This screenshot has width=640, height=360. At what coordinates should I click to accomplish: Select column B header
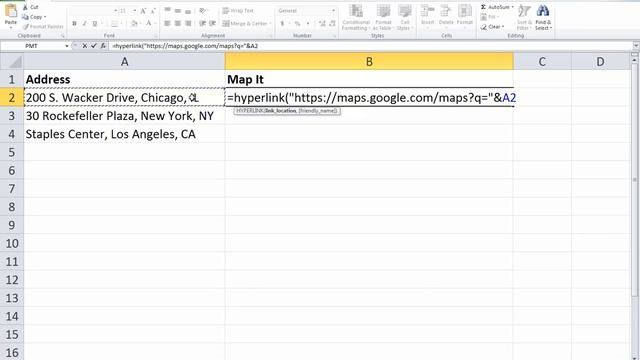pos(369,62)
